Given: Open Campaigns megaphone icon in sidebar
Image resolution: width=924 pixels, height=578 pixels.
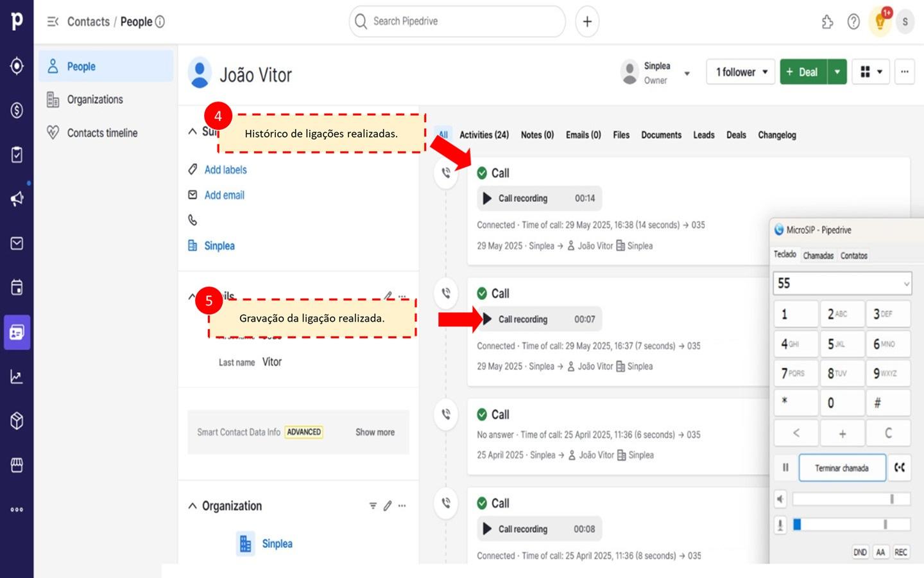Looking at the screenshot, I should 17,198.
